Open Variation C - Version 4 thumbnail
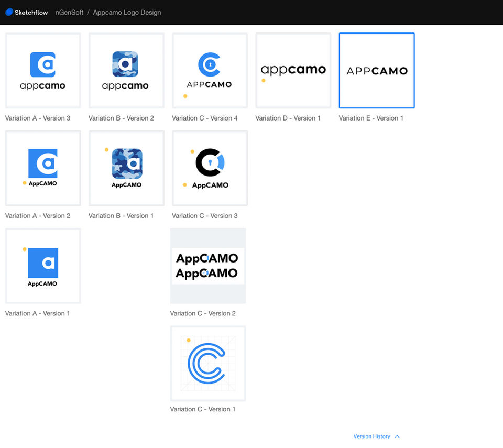The image size is (503, 448). pyautogui.click(x=210, y=71)
